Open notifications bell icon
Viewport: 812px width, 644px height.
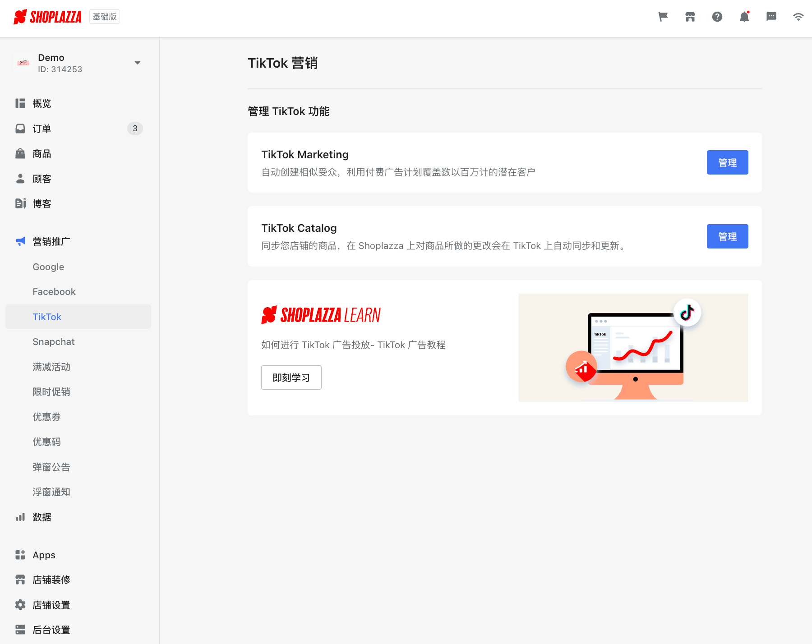pos(744,17)
